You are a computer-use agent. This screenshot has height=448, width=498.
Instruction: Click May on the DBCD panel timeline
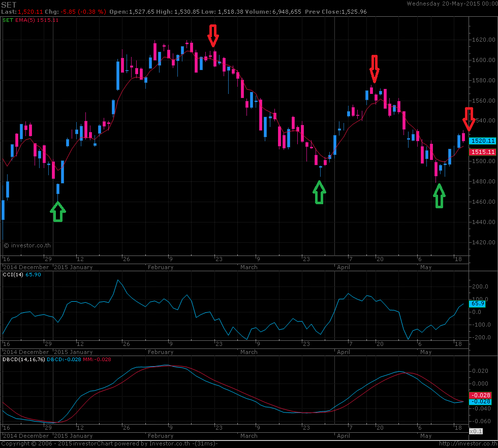[x=426, y=436]
